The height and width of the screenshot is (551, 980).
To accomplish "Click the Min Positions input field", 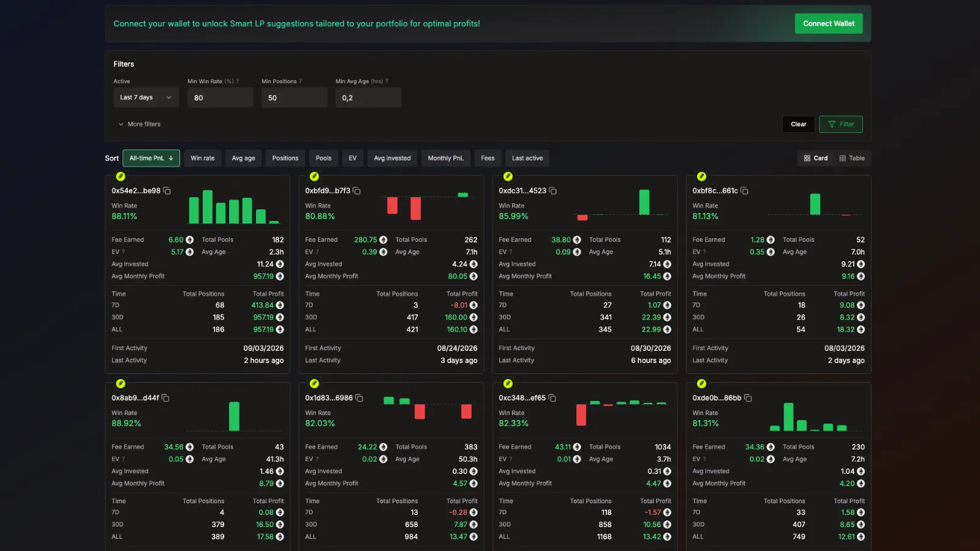I will tap(295, 98).
